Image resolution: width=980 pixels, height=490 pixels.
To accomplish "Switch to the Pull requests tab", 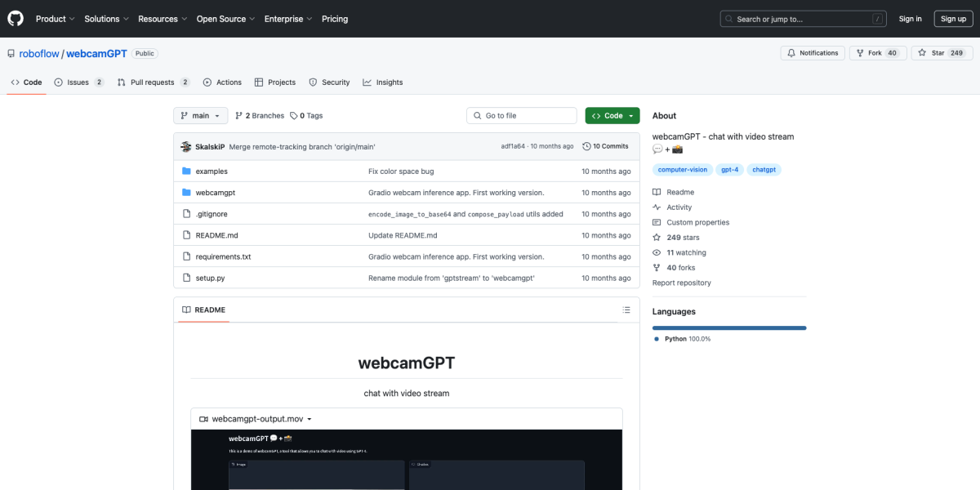I will pos(154,82).
